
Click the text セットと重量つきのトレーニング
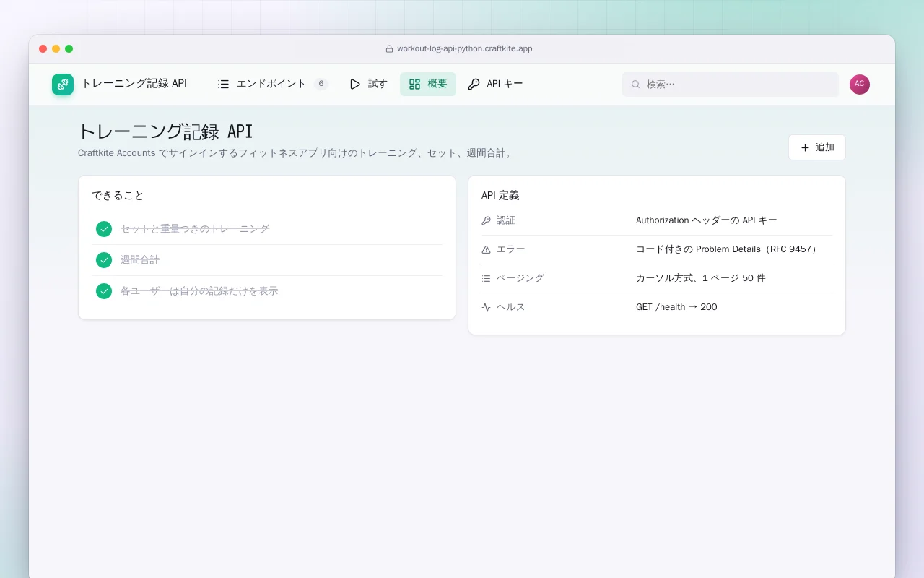[195, 229]
